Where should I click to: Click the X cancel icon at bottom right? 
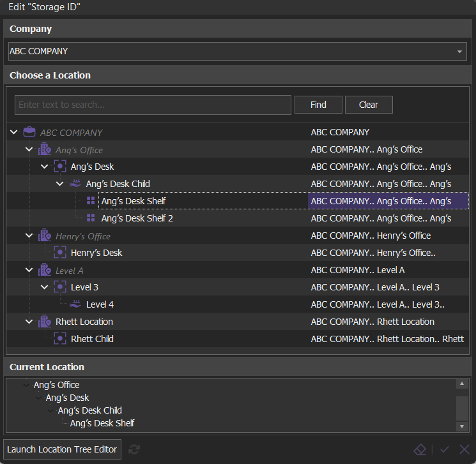(x=464, y=449)
